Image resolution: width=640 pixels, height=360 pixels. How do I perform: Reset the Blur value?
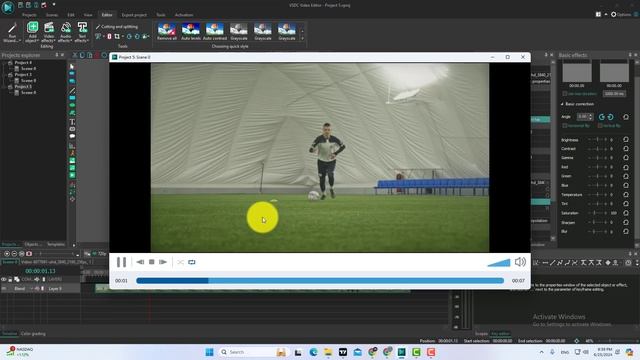click(626, 231)
